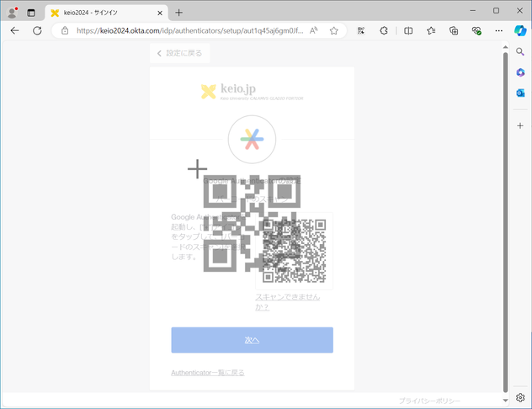
Task: Toggle split screen view
Action: click(407, 30)
